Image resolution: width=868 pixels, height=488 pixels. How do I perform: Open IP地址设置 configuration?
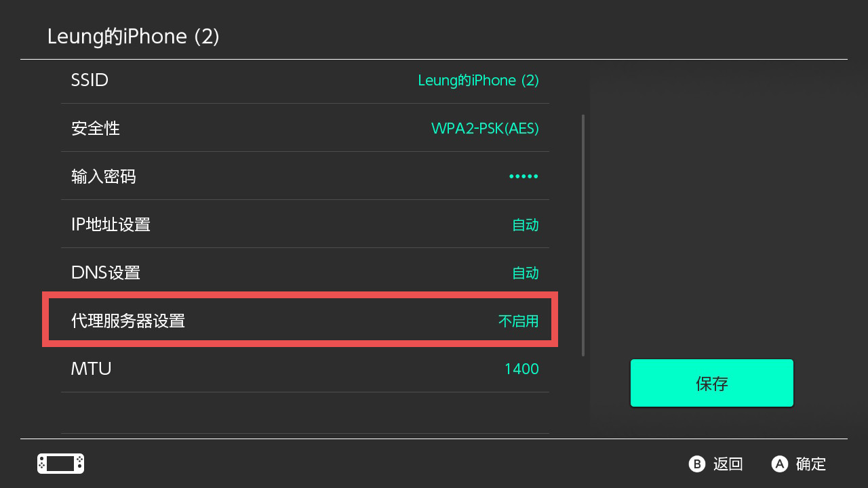pos(305,224)
